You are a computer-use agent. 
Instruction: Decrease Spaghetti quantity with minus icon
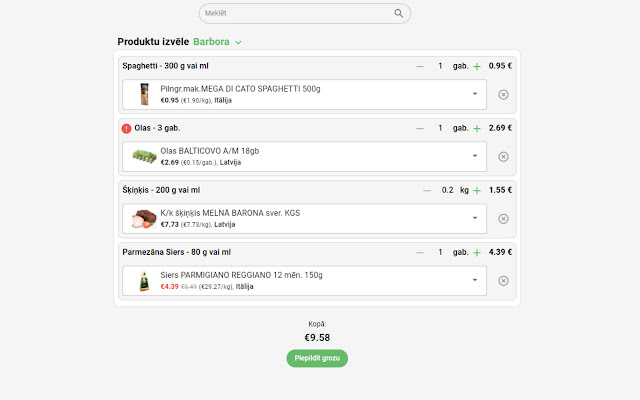[x=420, y=66]
